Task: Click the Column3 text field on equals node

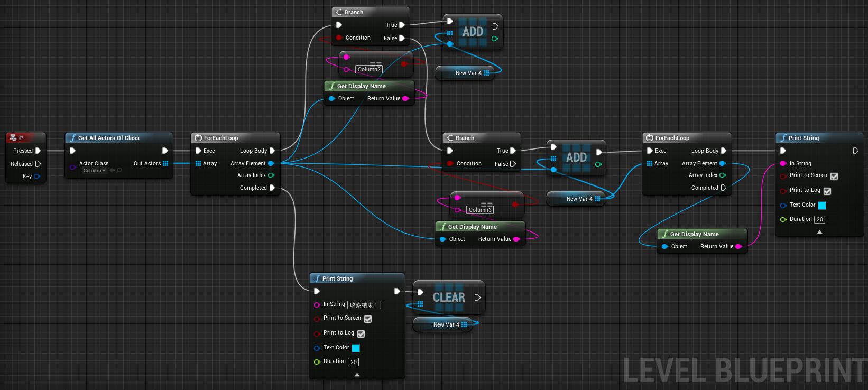Action: [x=480, y=210]
